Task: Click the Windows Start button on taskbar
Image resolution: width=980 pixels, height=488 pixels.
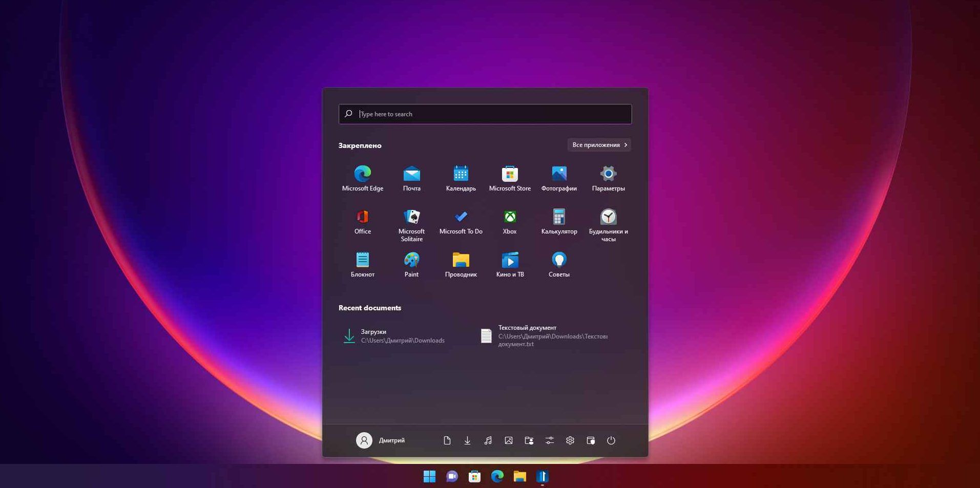Action: (429, 477)
